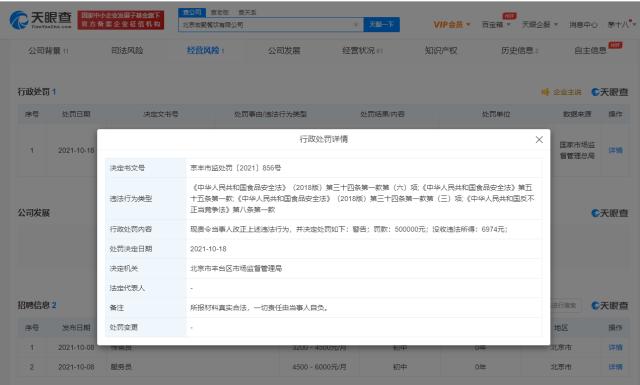
Task: Open the user account menu at top right
Action: [x=621, y=24]
